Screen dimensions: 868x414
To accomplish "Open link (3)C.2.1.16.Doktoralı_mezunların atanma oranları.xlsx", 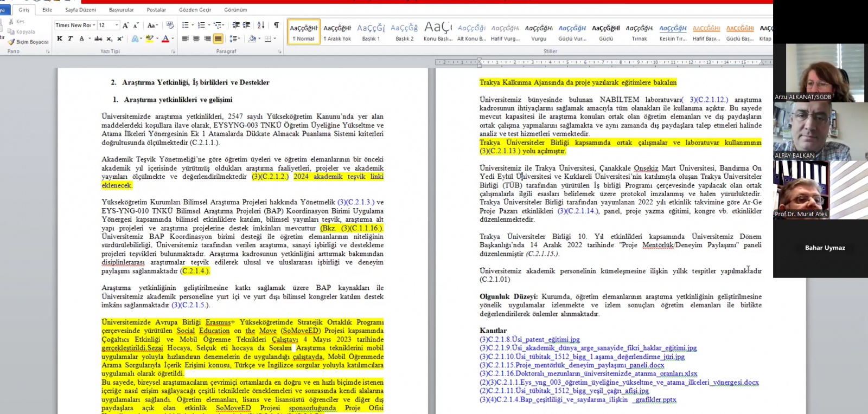I will tap(589, 374).
